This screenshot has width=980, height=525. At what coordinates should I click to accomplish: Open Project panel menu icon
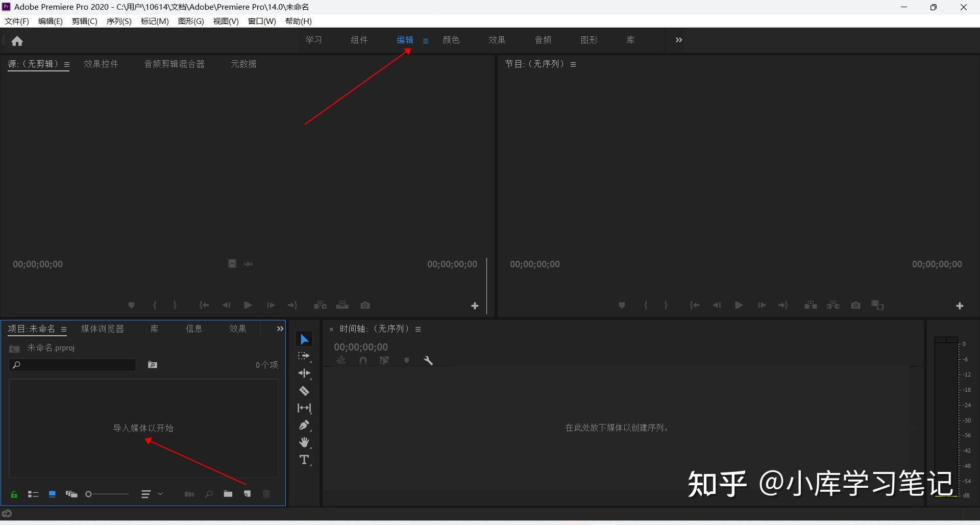click(64, 330)
